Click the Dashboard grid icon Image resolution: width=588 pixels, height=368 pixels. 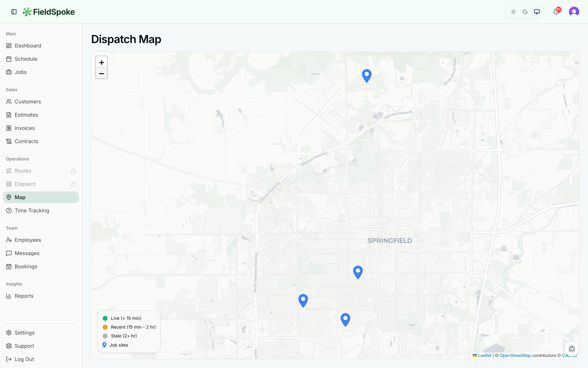click(x=9, y=45)
